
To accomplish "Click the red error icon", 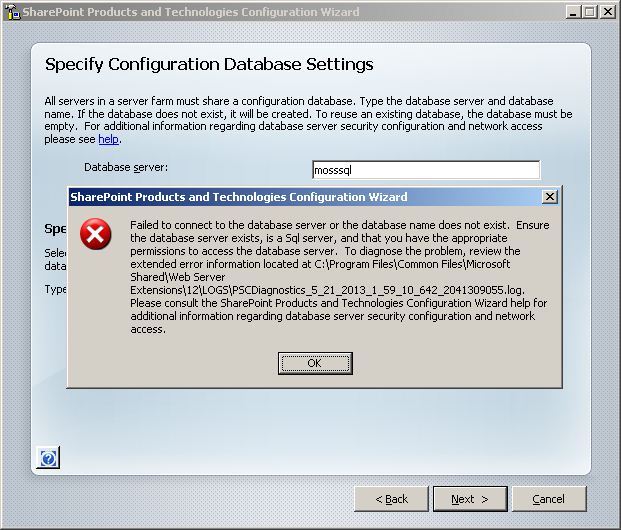I will 95,234.
